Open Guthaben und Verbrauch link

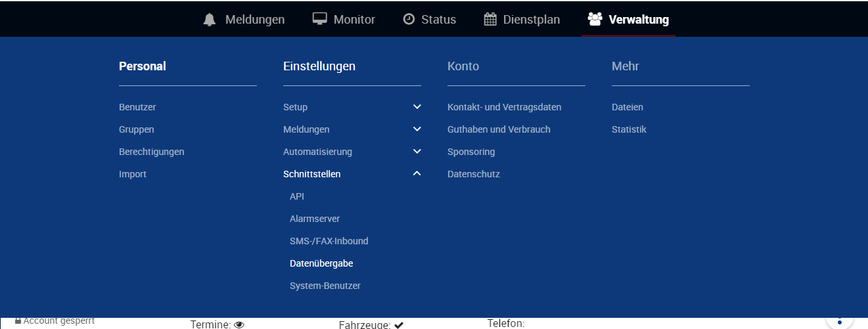tap(499, 129)
